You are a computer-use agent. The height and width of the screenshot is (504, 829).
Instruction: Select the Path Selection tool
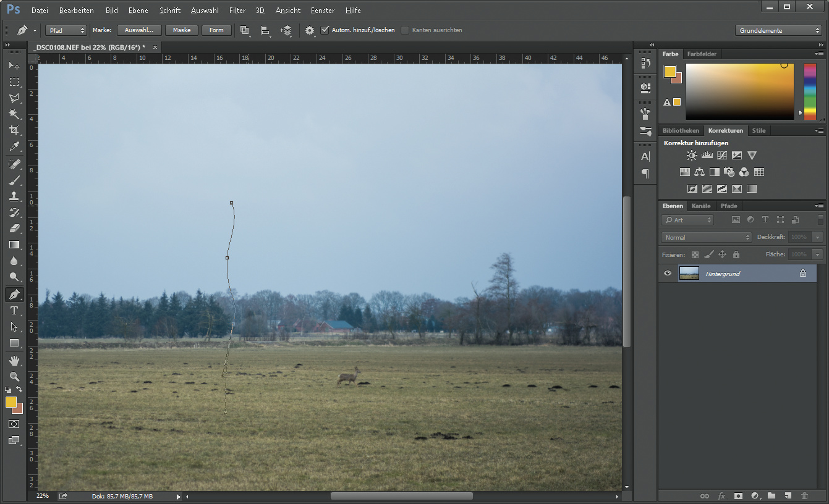point(14,326)
